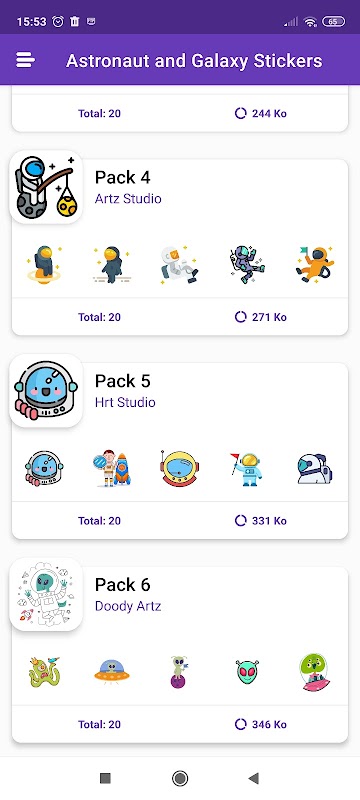Tap the Doody Artz author name
This screenshot has width=360, height=800.
(x=128, y=606)
